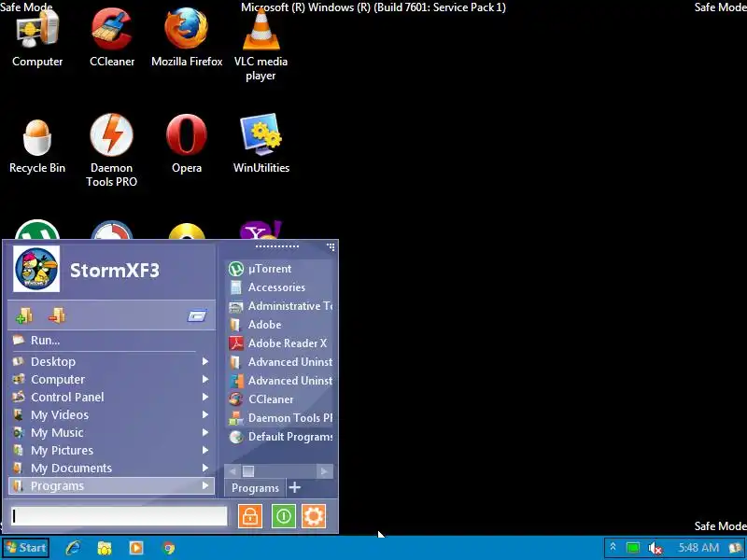747x560 pixels.
Task: Click the add folder icon with green plus
Action: point(24,315)
